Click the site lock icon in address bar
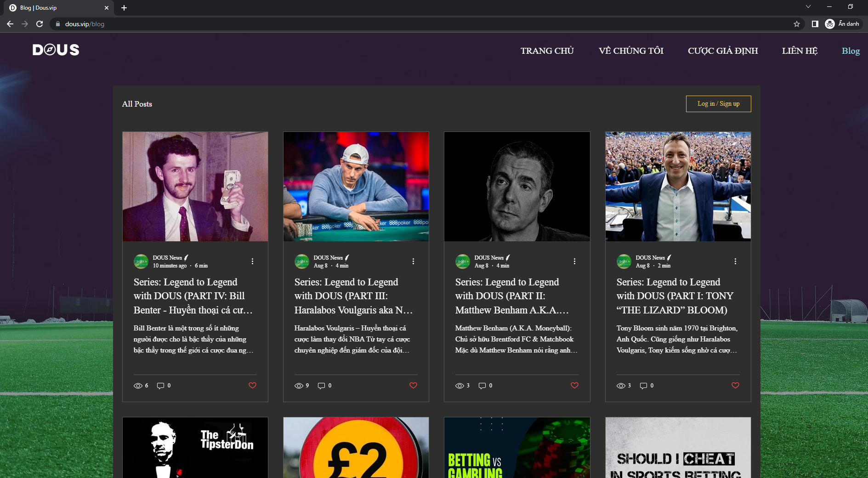 coord(58,24)
